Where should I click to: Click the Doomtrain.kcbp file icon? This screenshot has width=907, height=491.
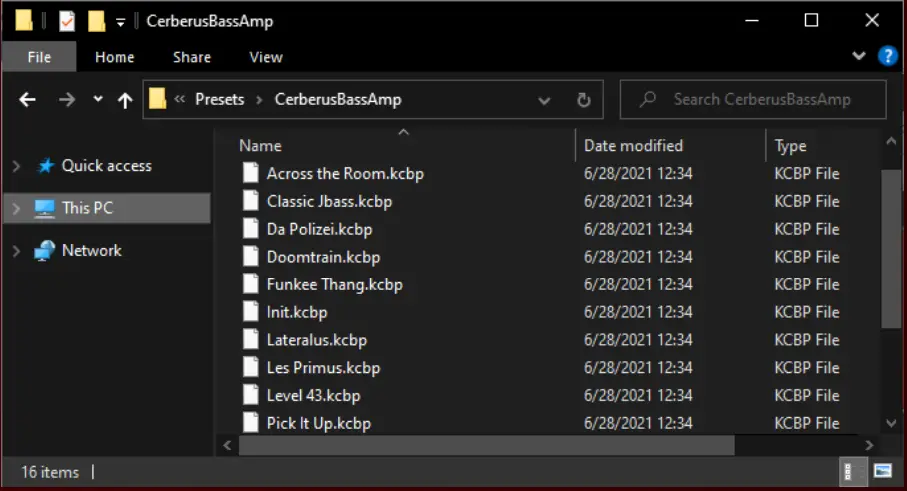[x=251, y=257]
